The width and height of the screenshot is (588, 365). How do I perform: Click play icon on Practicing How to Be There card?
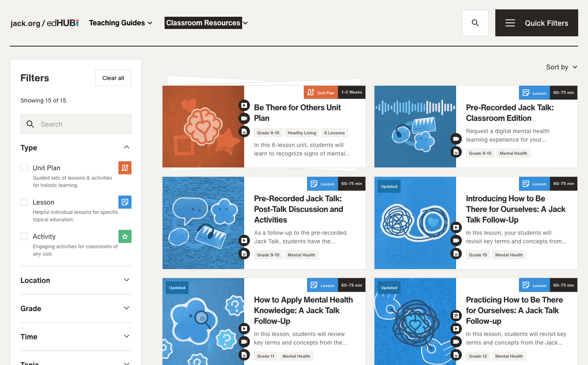[456, 329]
